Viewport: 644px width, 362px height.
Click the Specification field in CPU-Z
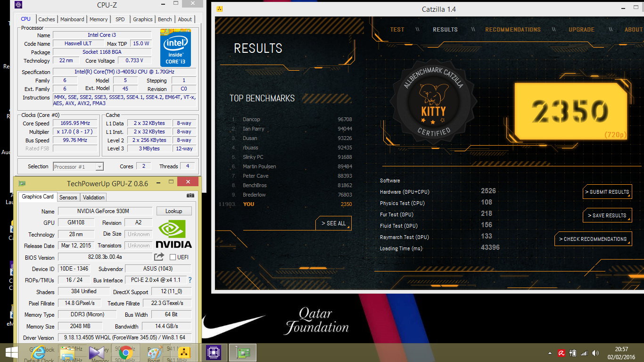124,72
